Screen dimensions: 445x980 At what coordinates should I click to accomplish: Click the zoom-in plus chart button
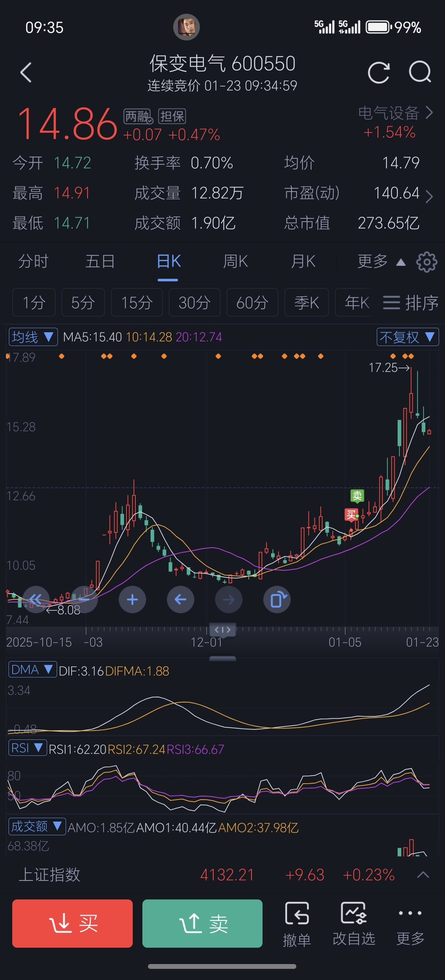coord(132,600)
